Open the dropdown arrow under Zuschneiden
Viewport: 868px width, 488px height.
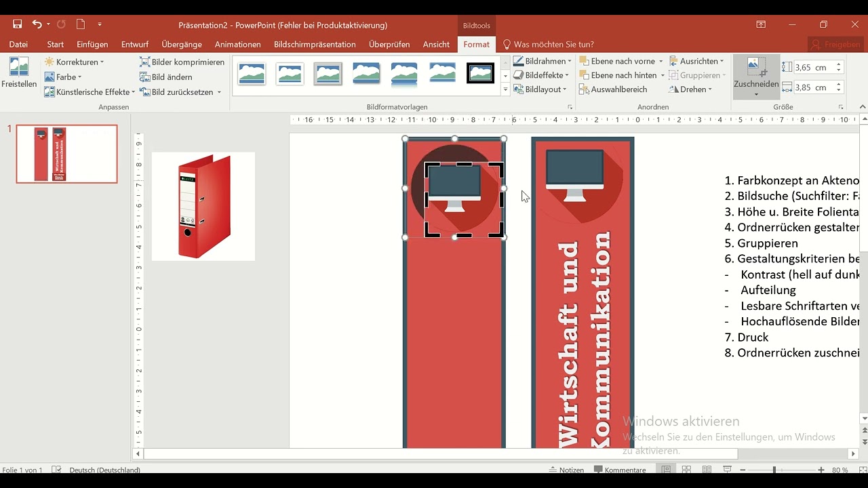click(756, 94)
